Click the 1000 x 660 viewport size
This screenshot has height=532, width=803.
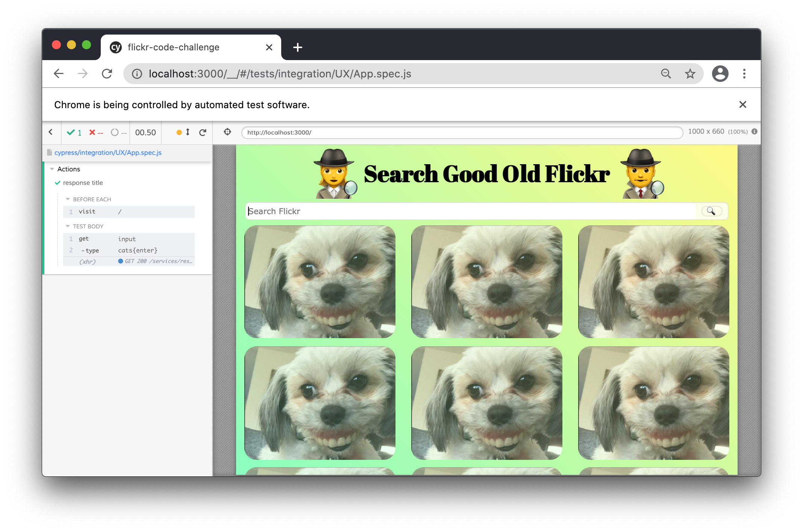tap(706, 131)
